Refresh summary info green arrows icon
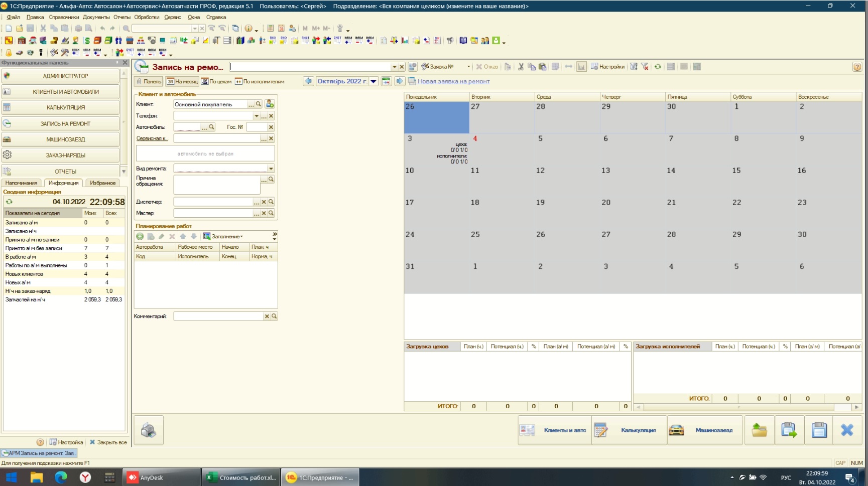The height and width of the screenshot is (486, 868). (9, 202)
